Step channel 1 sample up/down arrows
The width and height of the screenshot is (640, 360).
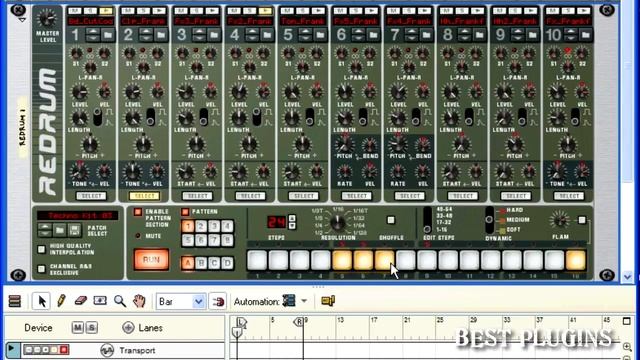(93, 36)
